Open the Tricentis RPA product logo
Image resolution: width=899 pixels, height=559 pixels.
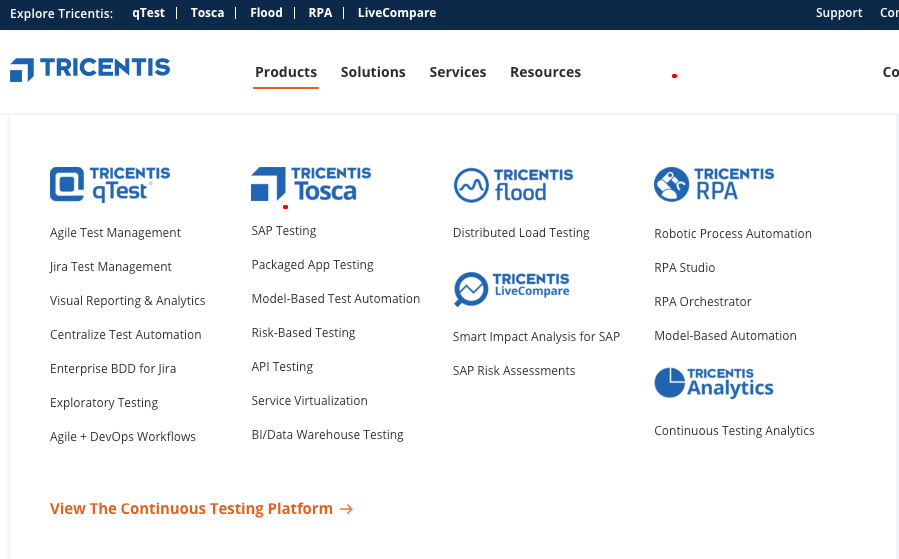(x=714, y=184)
